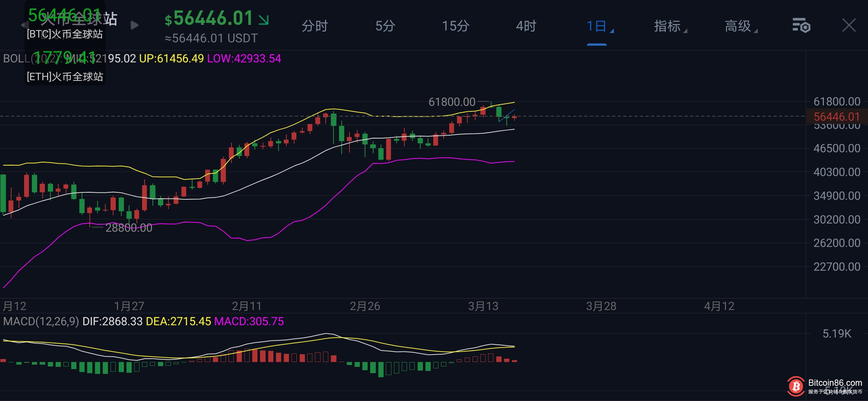Tap the previous trading pair arrow

click(x=24, y=25)
